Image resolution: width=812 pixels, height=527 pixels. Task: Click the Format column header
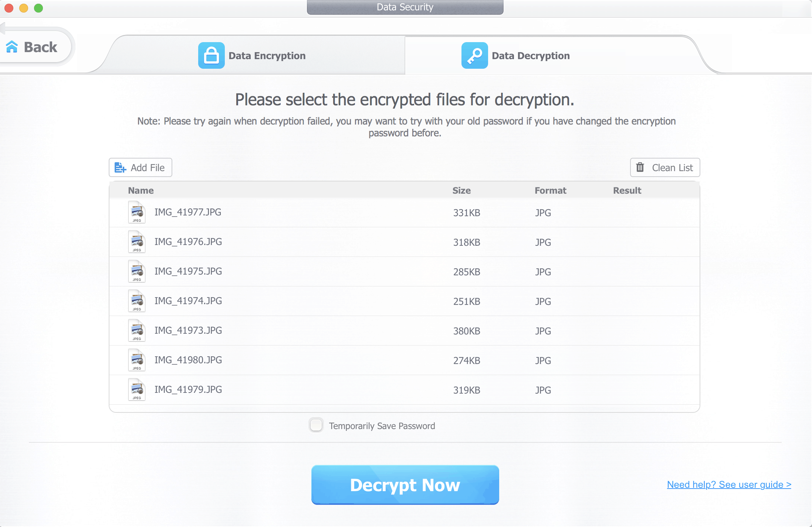tap(550, 190)
